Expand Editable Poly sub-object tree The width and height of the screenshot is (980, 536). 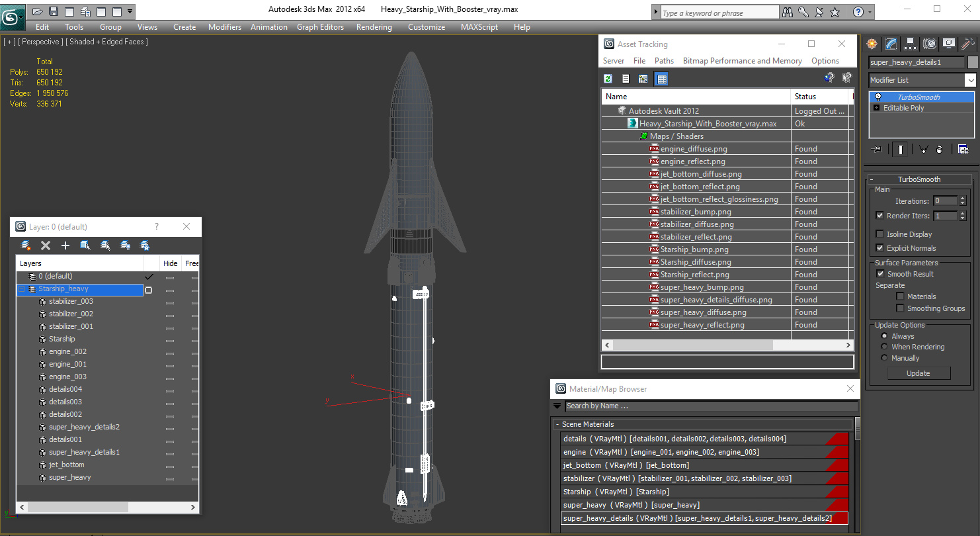tap(877, 108)
